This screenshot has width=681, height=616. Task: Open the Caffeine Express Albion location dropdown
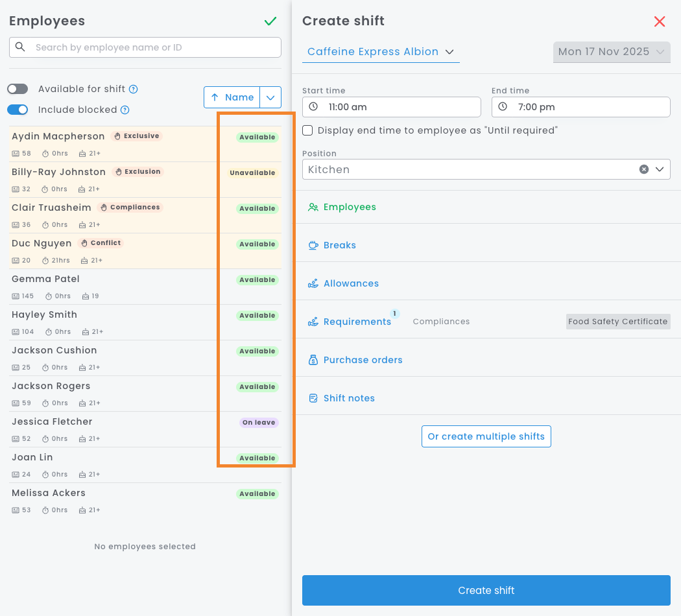(381, 52)
